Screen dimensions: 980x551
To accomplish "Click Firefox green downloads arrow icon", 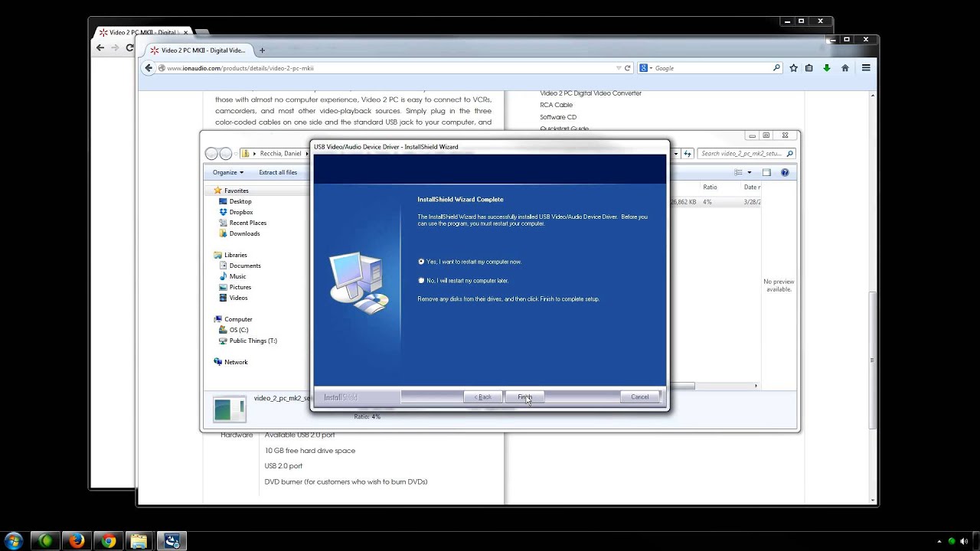I will (827, 68).
